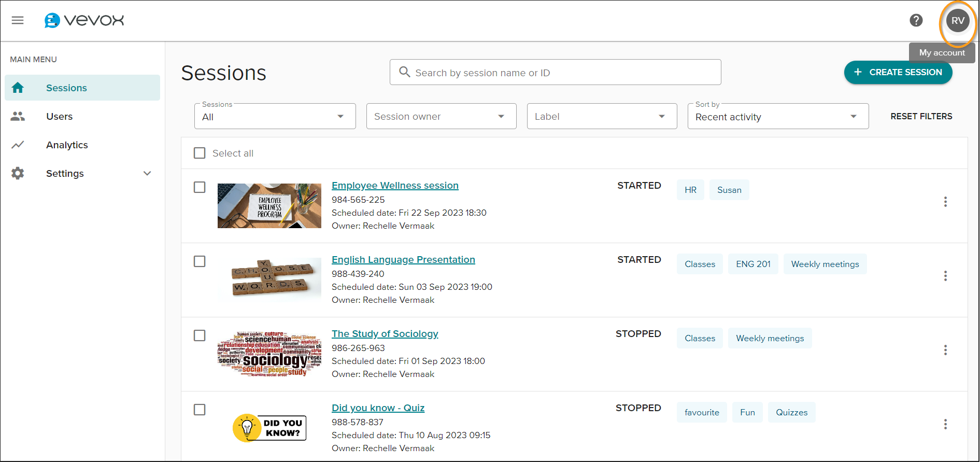Go to Users in main menu

point(82,116)
